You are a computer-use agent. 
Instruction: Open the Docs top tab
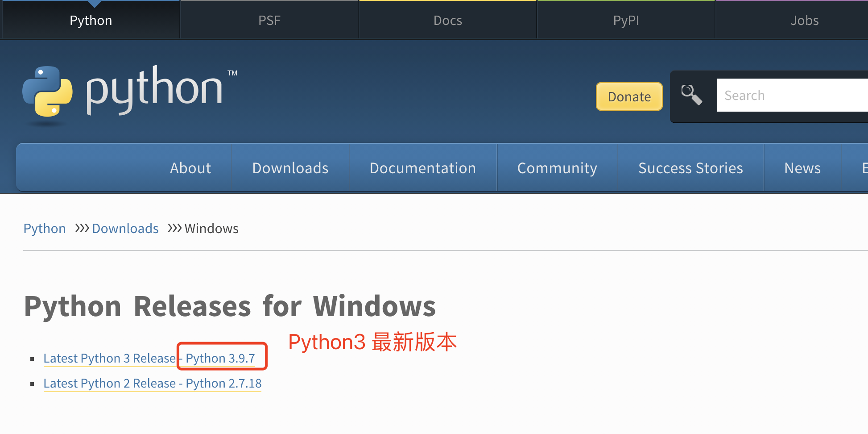pos(448,21)
